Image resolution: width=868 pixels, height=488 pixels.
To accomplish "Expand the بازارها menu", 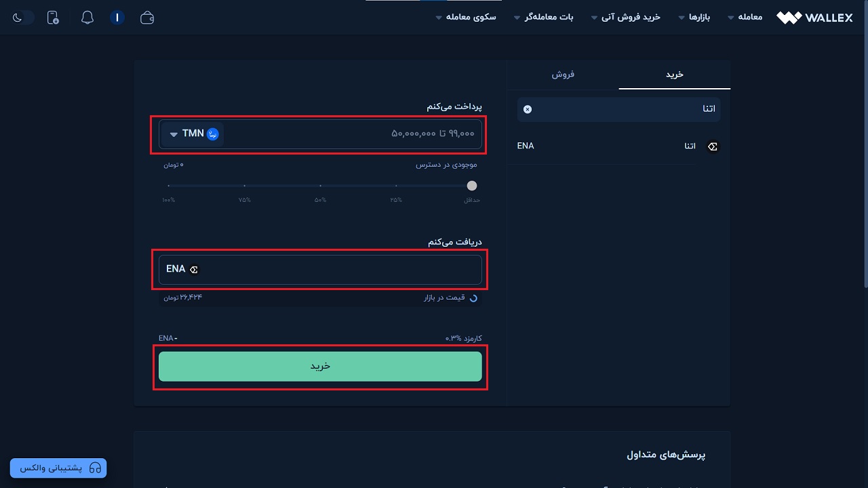I will coord(694,17).
